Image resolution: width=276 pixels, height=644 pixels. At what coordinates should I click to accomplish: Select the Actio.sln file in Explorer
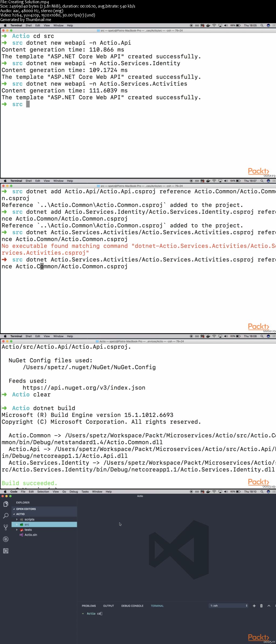[31, 535]
